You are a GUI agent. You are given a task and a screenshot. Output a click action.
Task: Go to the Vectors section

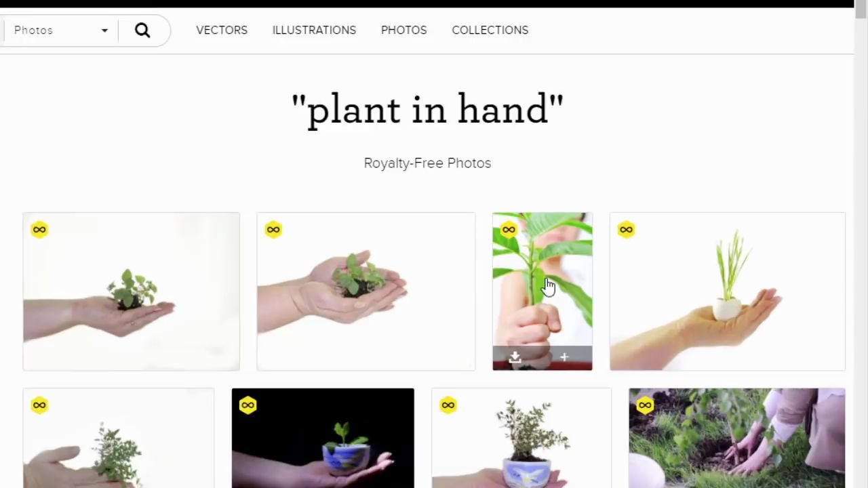tap(222, 30)
